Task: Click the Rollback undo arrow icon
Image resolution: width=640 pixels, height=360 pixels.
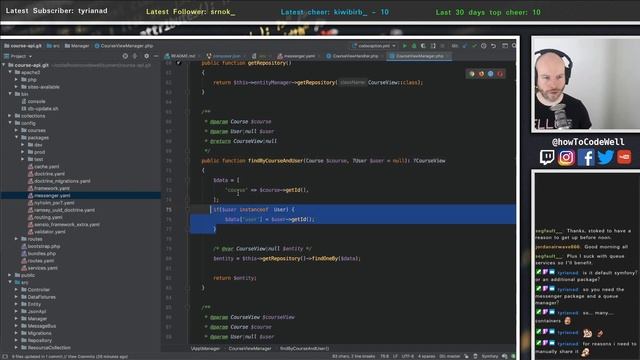Action: (x=493, y=46)
